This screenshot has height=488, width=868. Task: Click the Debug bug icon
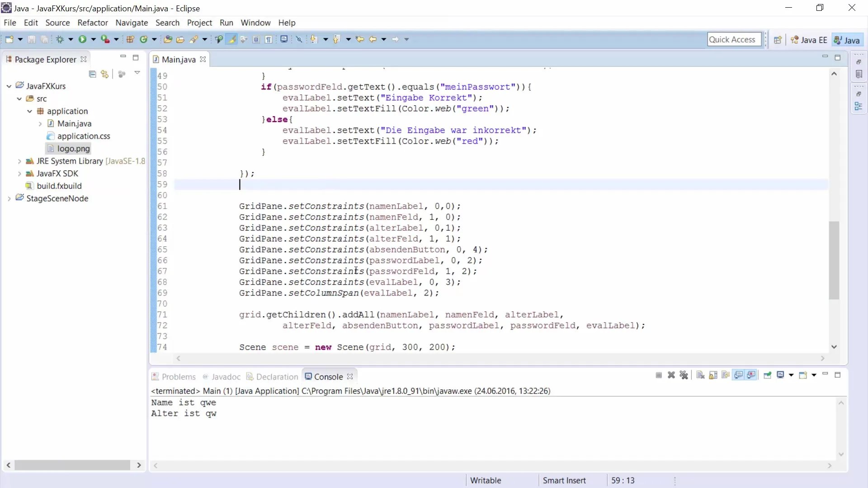pyautogui.click(x=60, y=39)
